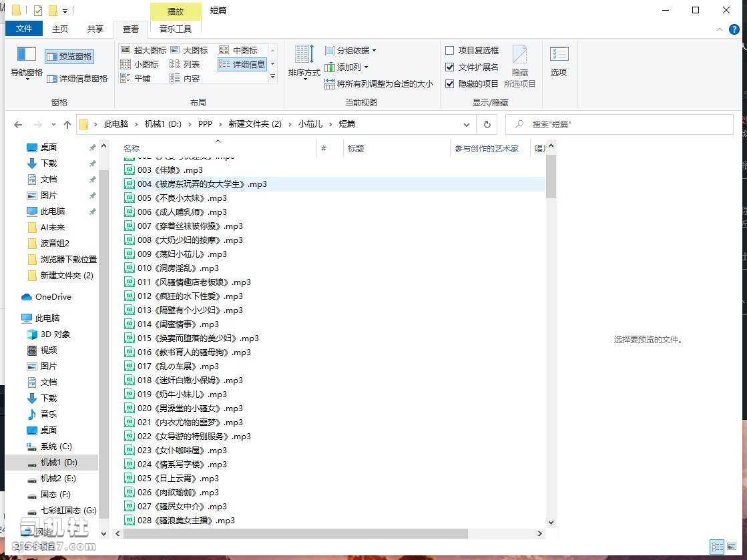Select the file 003《伴娘》.mp3

[x=170, y=170]
